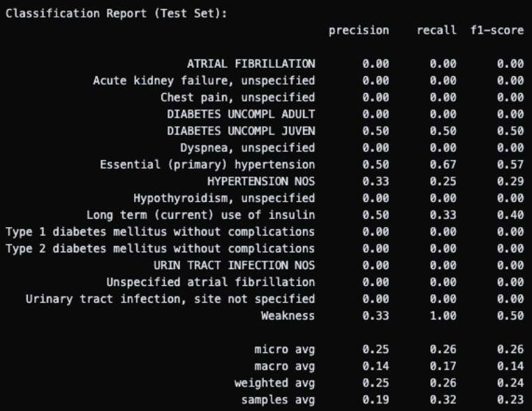
Task: Click 'Type 1 diabetes mellitus without complications'
Action: coord(160,232)
